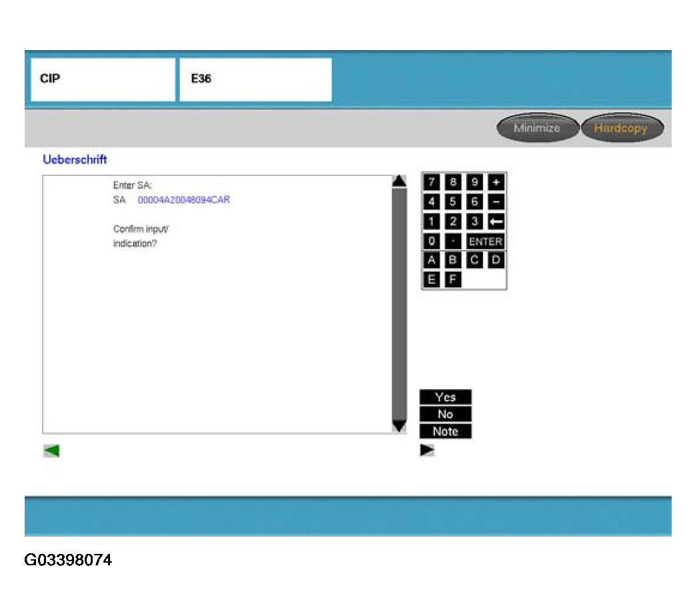This screenshot has height=616, width=697.
Task: Reject input with No button
Action: point(445,414)
